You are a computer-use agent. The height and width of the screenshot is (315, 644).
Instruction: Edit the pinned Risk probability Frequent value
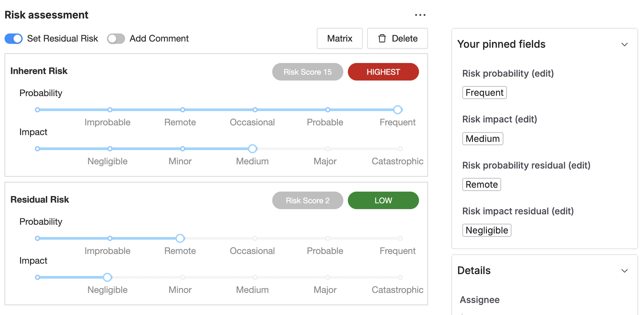pos(484,93)
